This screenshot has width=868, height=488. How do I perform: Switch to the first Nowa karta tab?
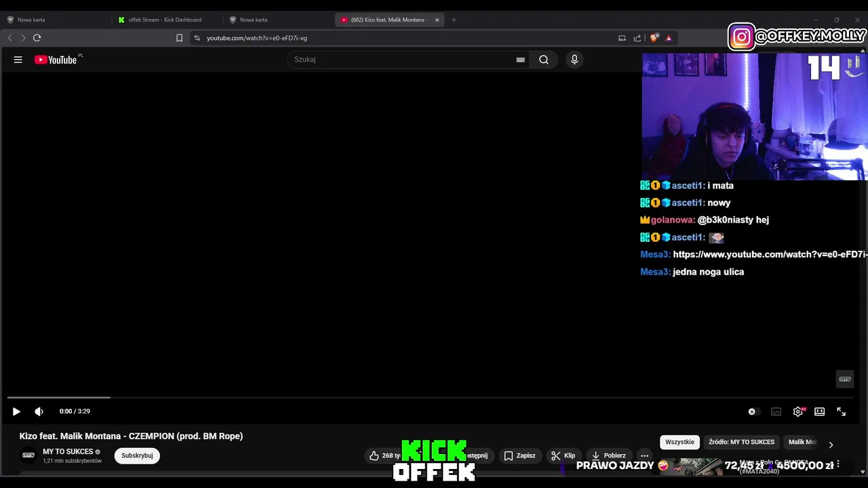(x=54, y=20)
